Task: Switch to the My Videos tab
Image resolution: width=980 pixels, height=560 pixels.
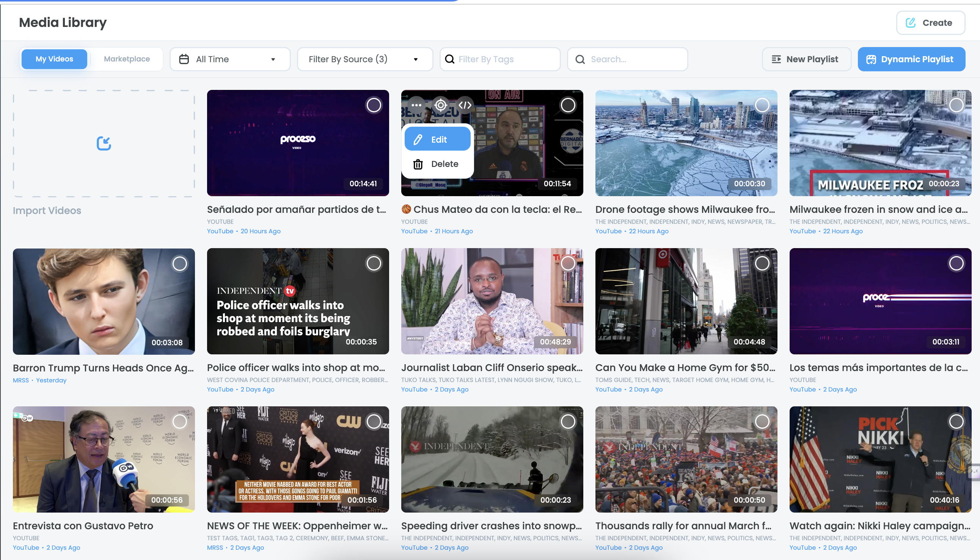Action: pos(54,59)
